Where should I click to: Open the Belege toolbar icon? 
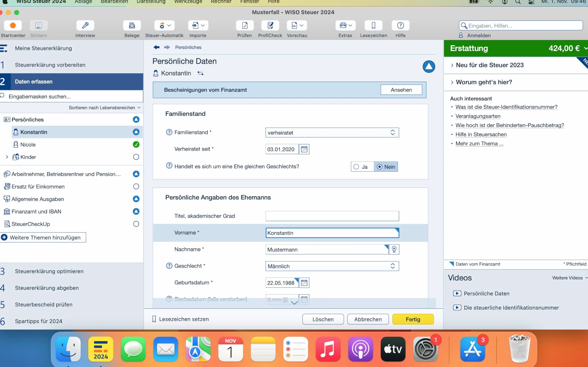point(132,29)
